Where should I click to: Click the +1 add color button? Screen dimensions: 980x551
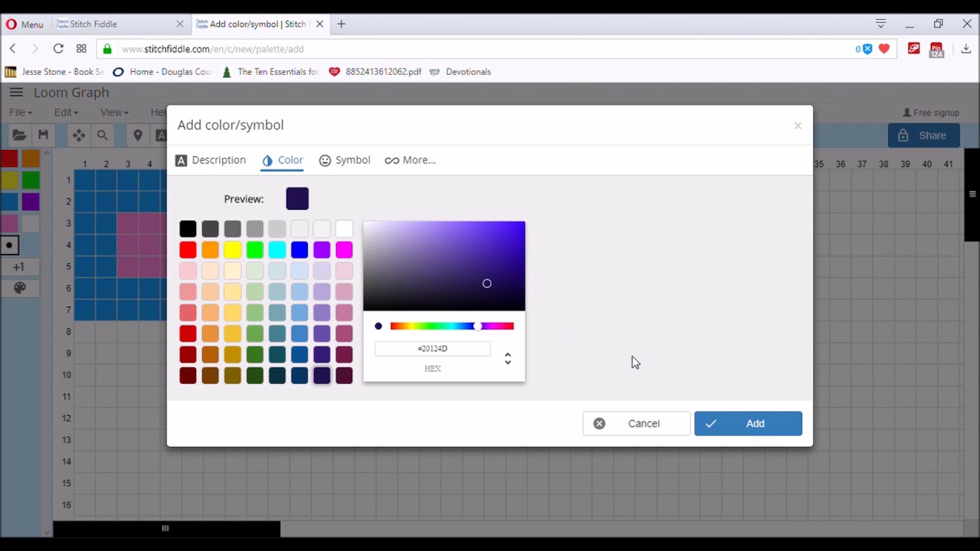click(19, 267)
